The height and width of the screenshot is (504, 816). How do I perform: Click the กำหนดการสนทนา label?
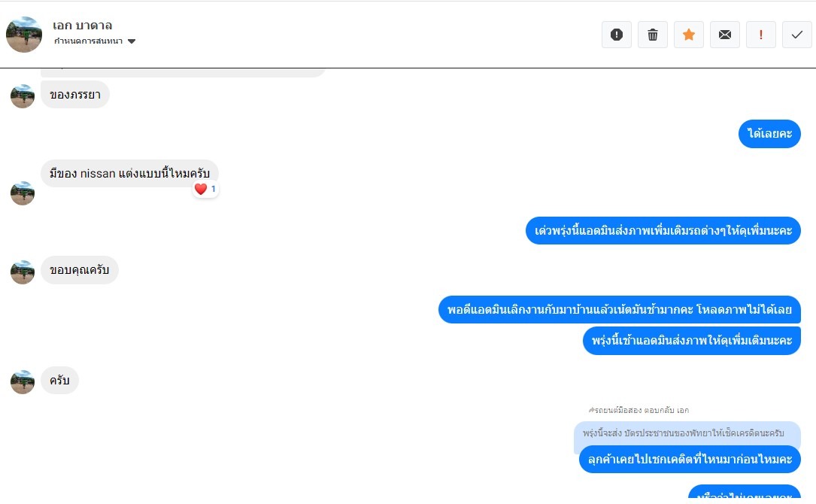point(89,41)
